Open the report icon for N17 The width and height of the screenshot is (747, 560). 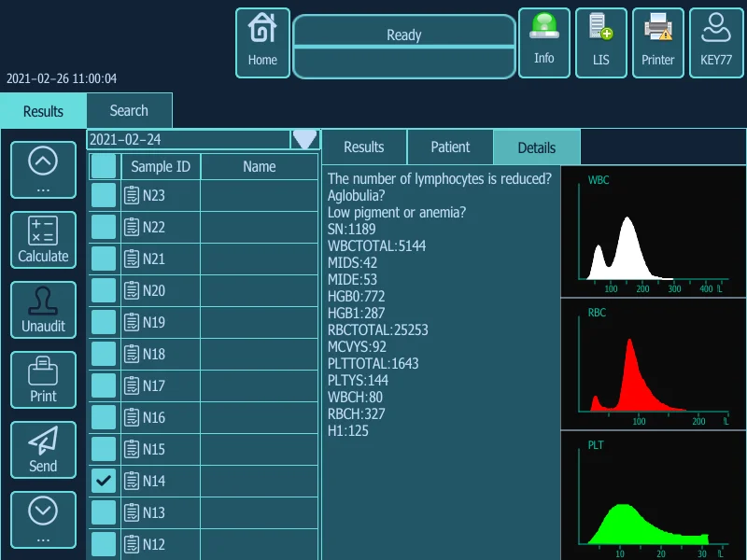click(x=132, y=385)
